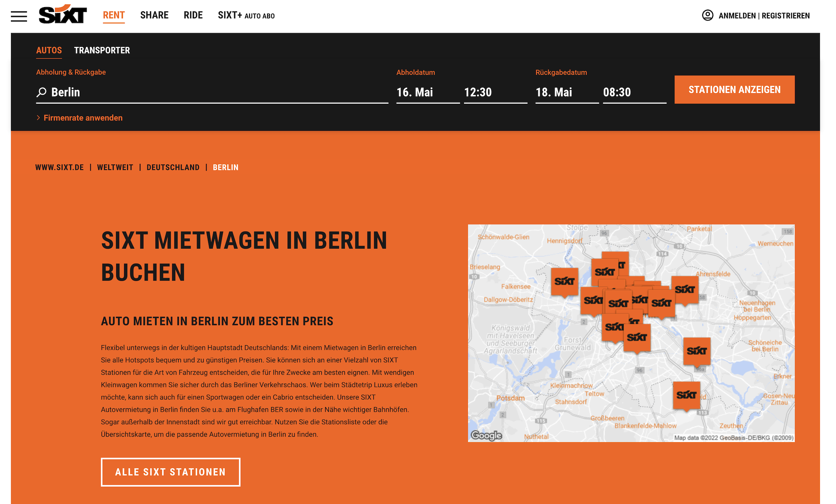
Task: Click the Berlin pickup location field
Action: (212, 92)
